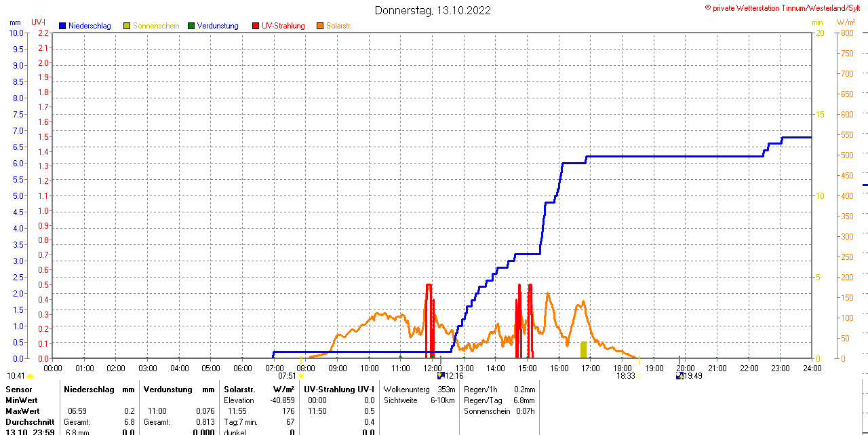Click the chart title Donnerstag, 13.10.2022
The height and width of the screenshot is (435, 868).
coord(433,10)
